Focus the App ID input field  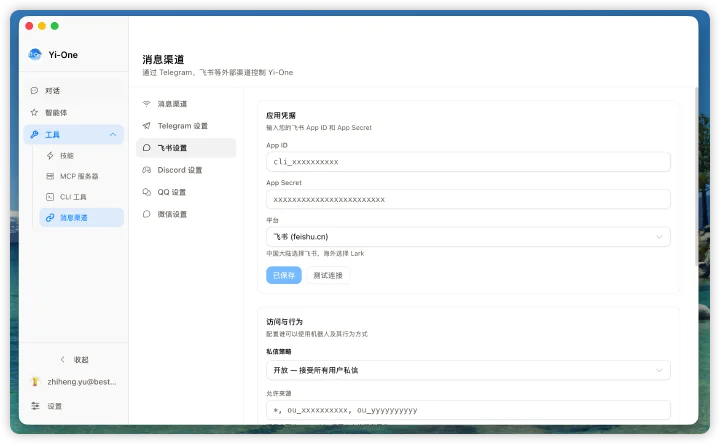click(468, 162)
